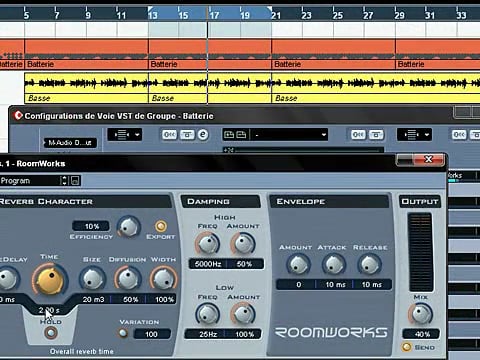Image resolution: width=480 pixels, height=360 pixels.
Task: Click the preset file icon beside Program arrows
Action: (x=75, y=181)
